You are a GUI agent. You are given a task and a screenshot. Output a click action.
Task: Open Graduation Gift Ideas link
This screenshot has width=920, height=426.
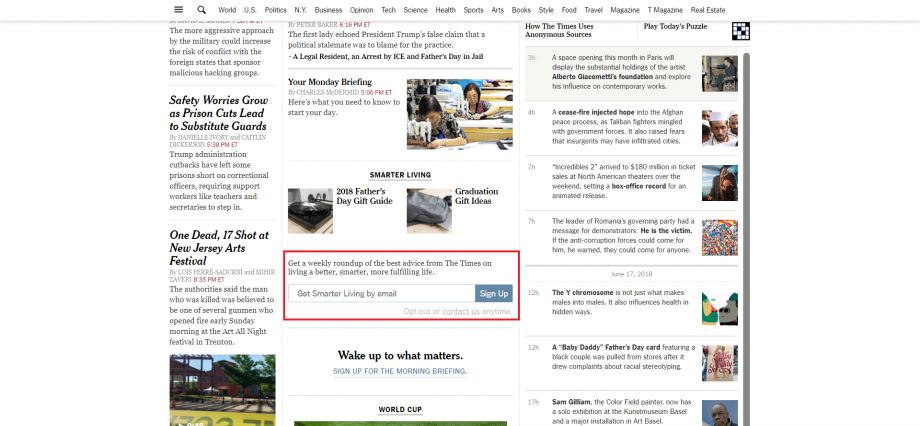coord(476,196)
